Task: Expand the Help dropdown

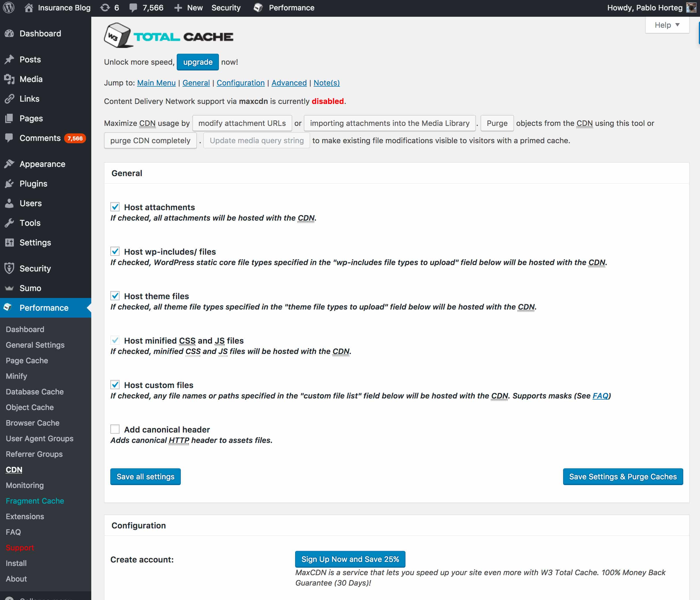Action: [x=667, y=25]
